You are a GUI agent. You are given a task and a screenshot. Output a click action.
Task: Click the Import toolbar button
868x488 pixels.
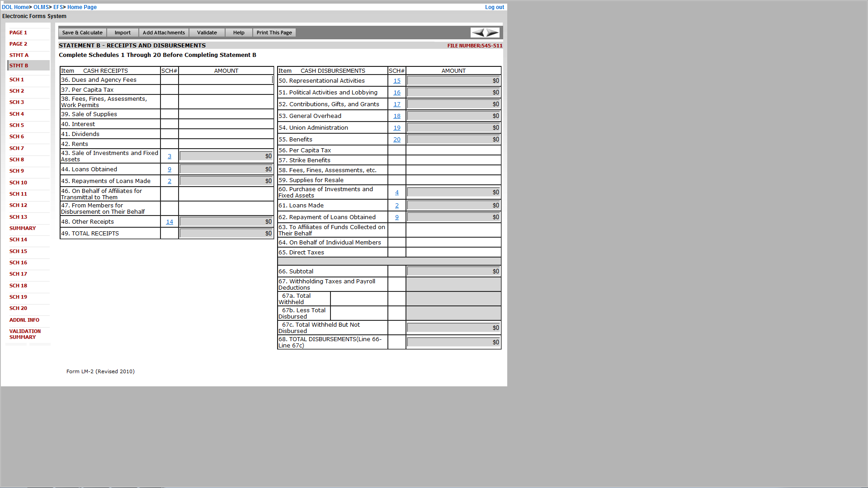pos(123,33)
